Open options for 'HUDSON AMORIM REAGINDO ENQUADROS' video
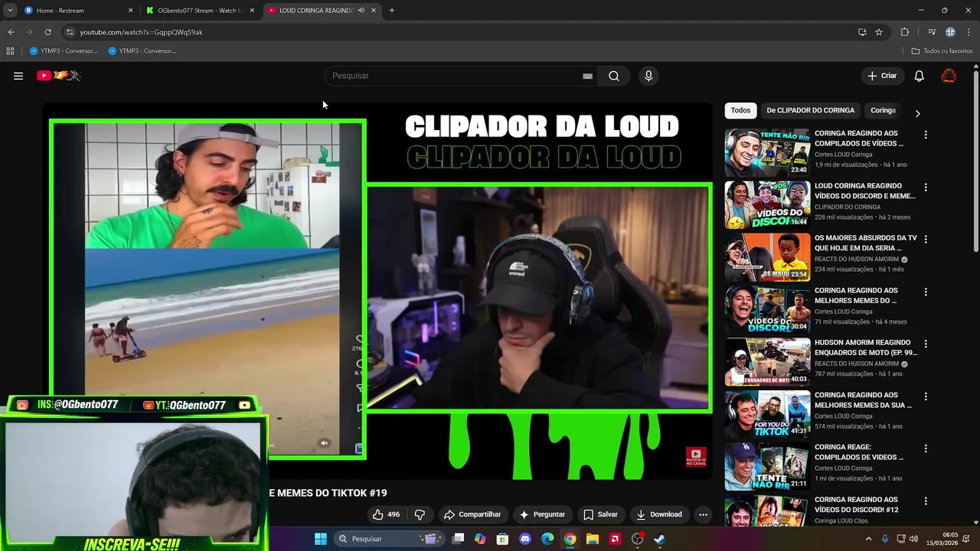The image size is (980, 551). pos(926,344)
